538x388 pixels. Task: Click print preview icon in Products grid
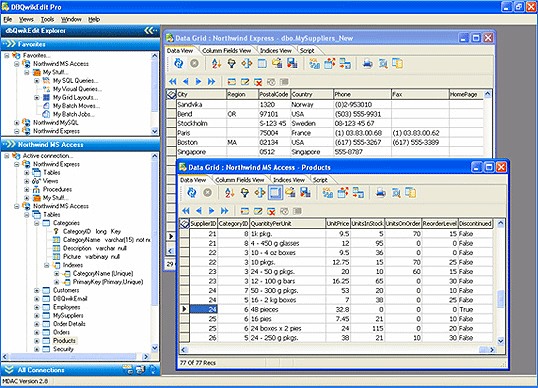click(x=396, y=193)
